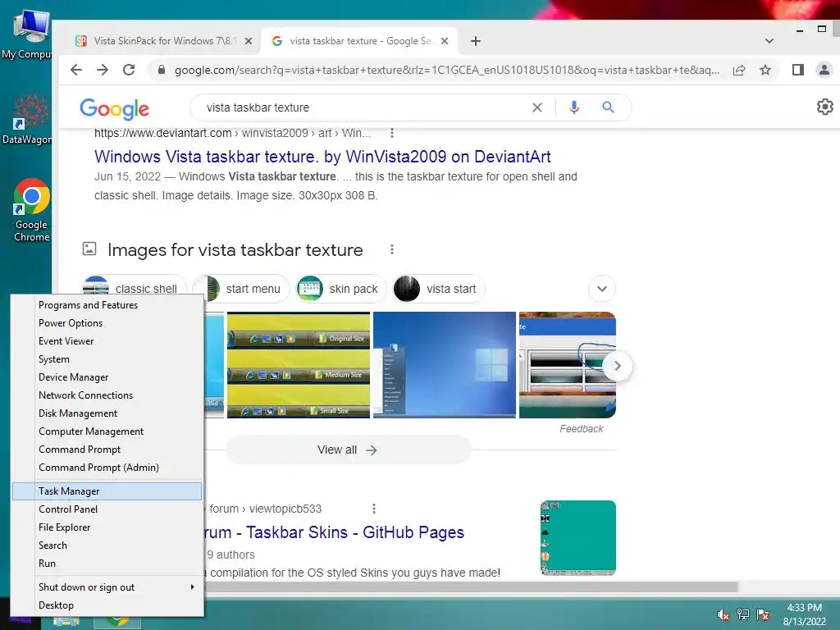Choose Power Options menu entry
The image size is (840, 630).
coord(107,323)
